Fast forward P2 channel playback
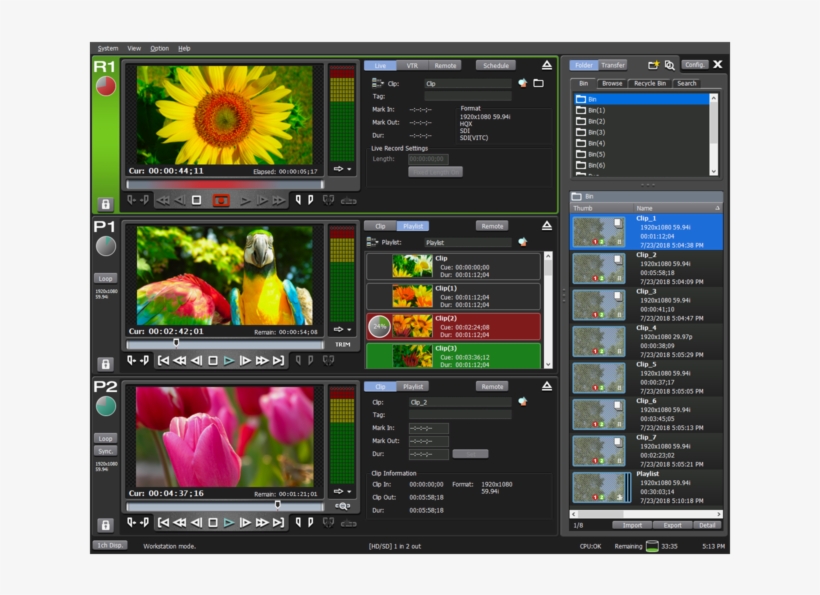 (x=261, y=522)
